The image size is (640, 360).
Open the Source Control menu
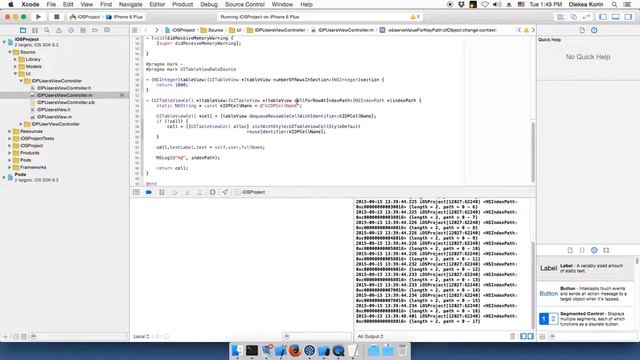[x=245, y=4]
